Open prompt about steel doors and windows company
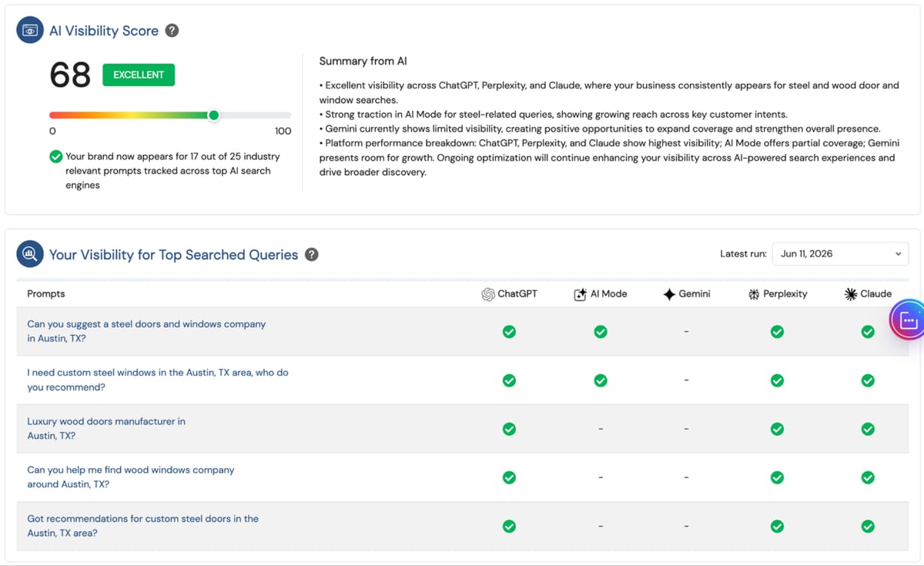This screenshot has width=924, height=566. tap(146, 331)
